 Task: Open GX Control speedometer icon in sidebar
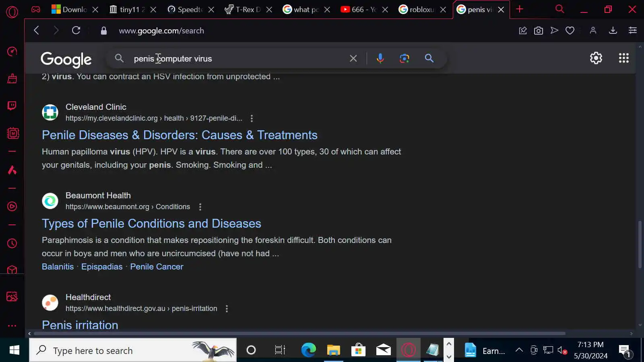[12, 51]
